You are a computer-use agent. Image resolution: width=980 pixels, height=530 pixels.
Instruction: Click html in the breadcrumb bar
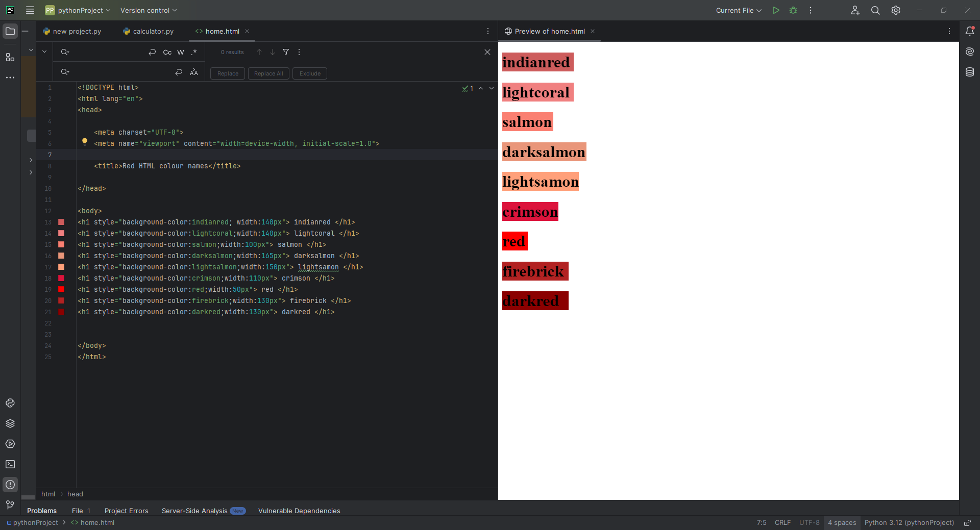tap(48, 494)
